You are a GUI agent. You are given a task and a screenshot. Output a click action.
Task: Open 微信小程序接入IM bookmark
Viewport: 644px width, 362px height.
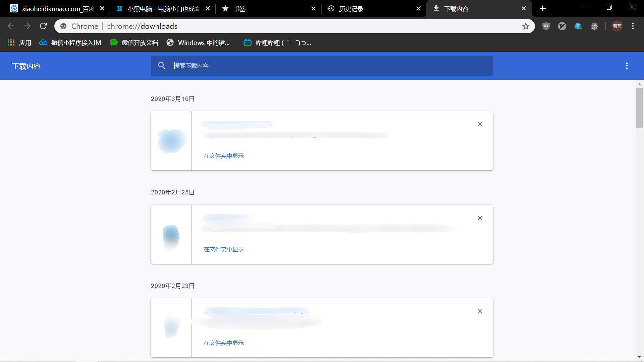[x=70, y=43]
